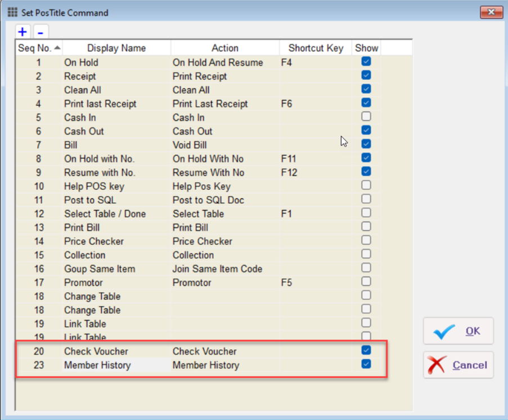Enable Show checkbox for Cash In
Screen dimensions: 508x420
pyautogui.click(x=366, y=117)
